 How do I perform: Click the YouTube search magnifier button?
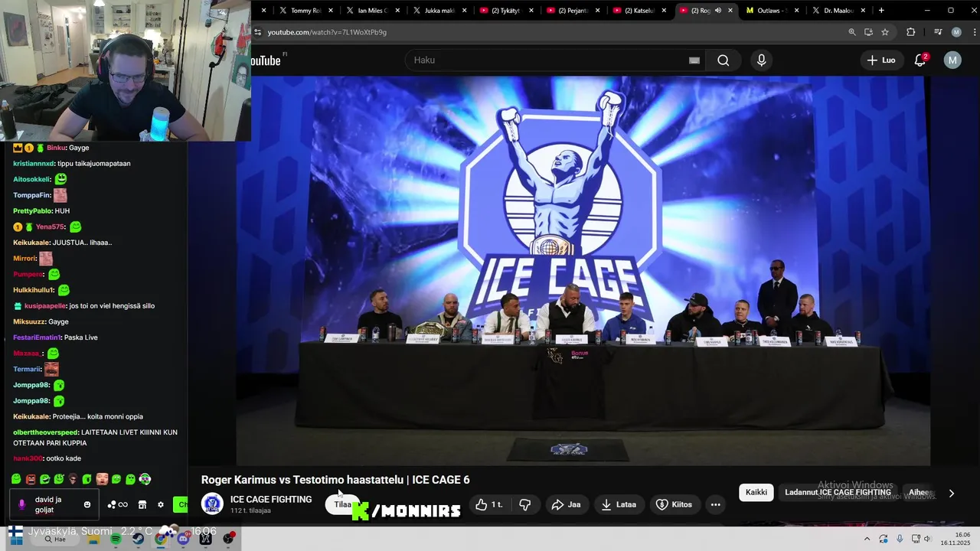(723, 60)
